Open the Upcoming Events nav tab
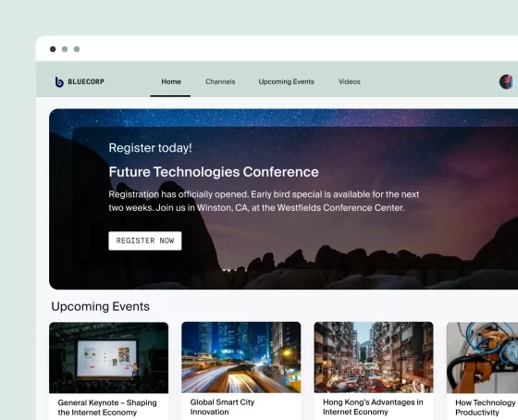This screenshot has width=518, height=420. [x=287, y=81]
